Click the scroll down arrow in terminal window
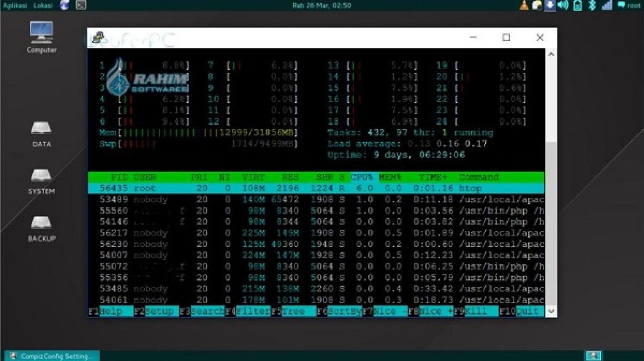Viewport: 644px width, 361px height. pos(551,311)
